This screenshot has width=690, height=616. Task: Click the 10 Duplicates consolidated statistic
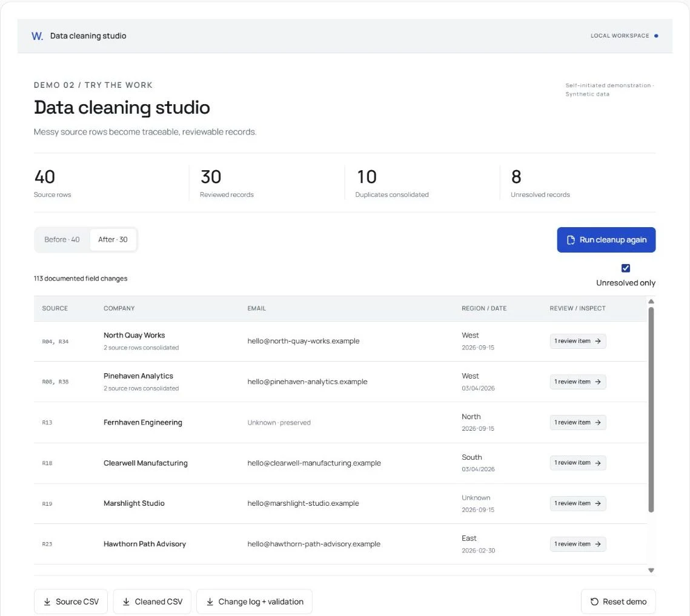[x=391, y=184]
